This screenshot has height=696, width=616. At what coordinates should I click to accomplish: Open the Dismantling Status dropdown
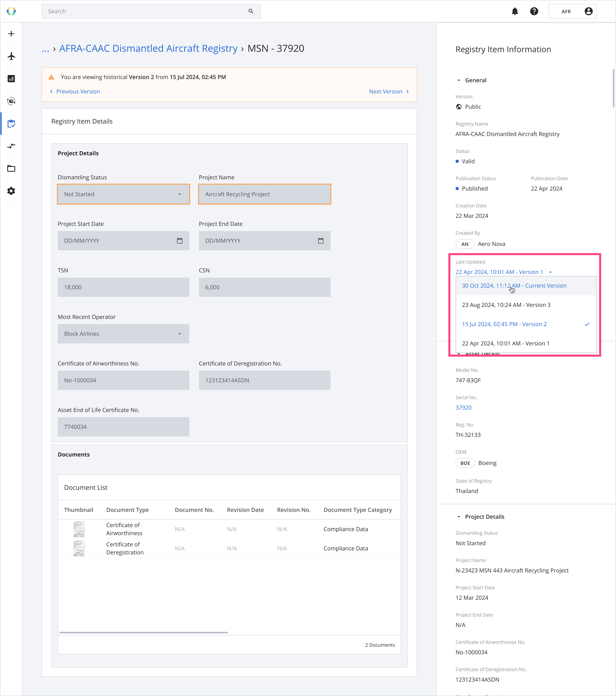[x=123, y=194]
